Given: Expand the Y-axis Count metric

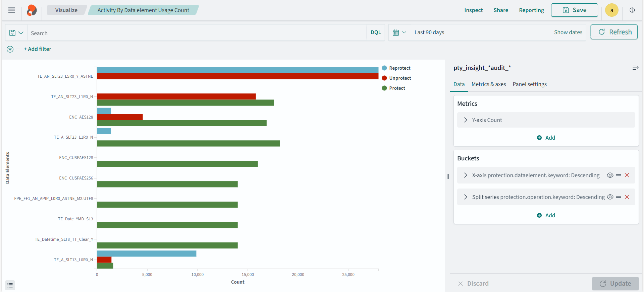Looking at the screenshot, I should click(466, 120).
